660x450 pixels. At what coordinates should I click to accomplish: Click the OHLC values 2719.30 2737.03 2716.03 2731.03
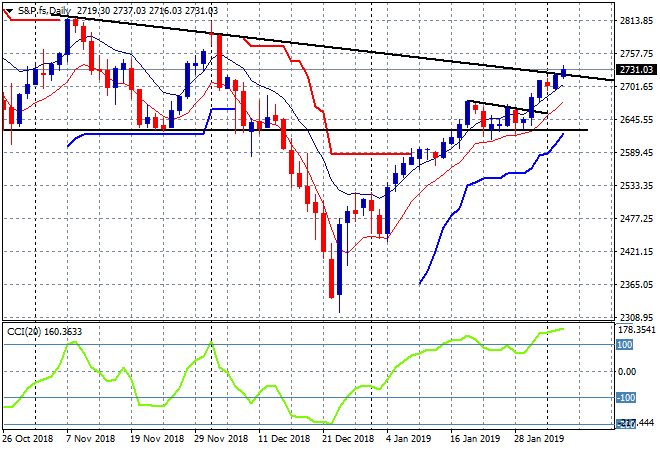148,11
